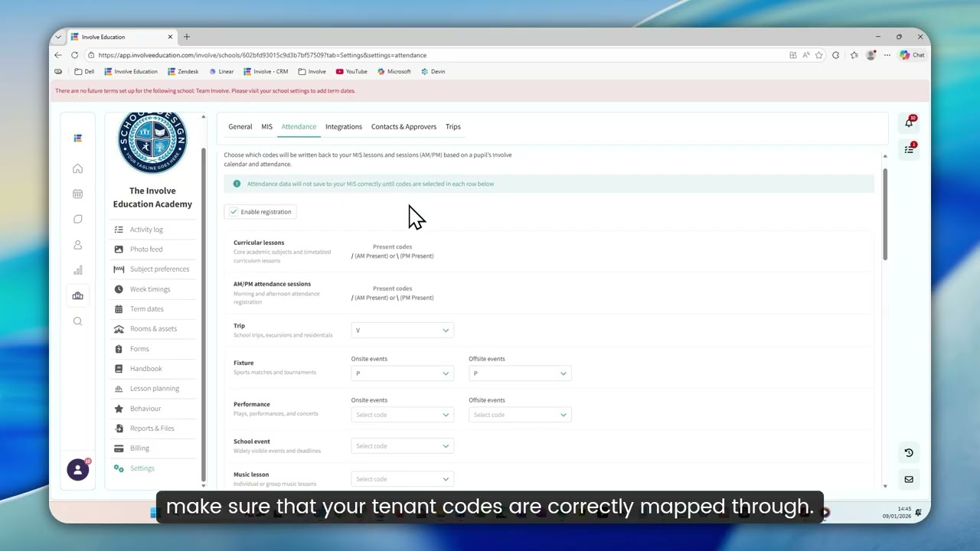This screenshot has height=551, width=980.
Task: Open the bar chart analytics icon
Action: pos(77,270)
